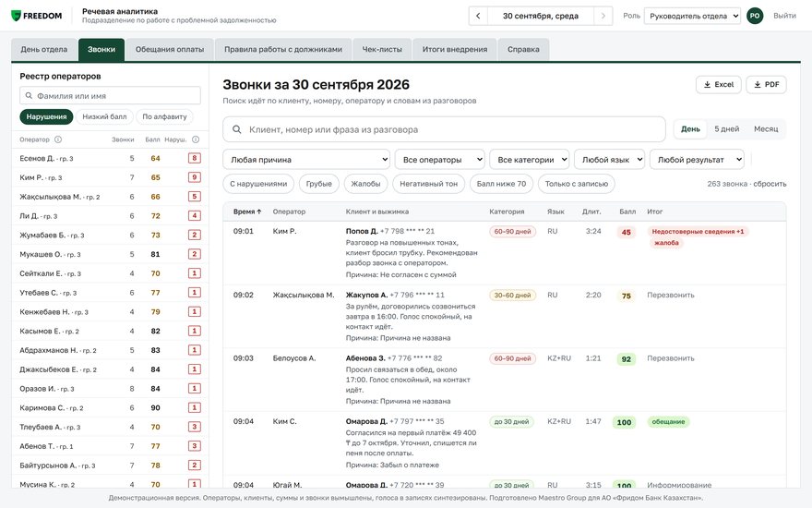Sort operators by Нарушения
The image size is (812, 508).
point(47,116)
